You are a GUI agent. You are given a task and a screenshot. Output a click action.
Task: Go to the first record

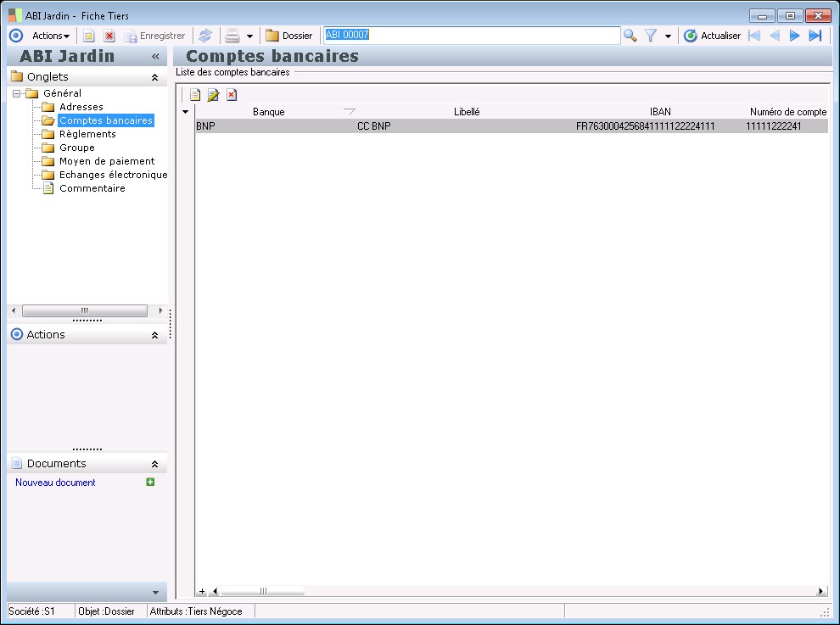click(754, 36)
